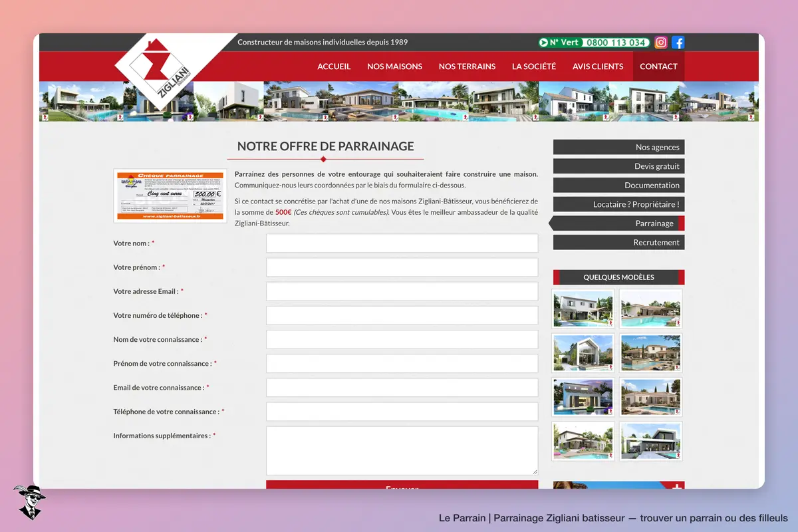The image size is (798, 532).
Task: Open second-row left model thumbnail
Action: tap(583, 353)
